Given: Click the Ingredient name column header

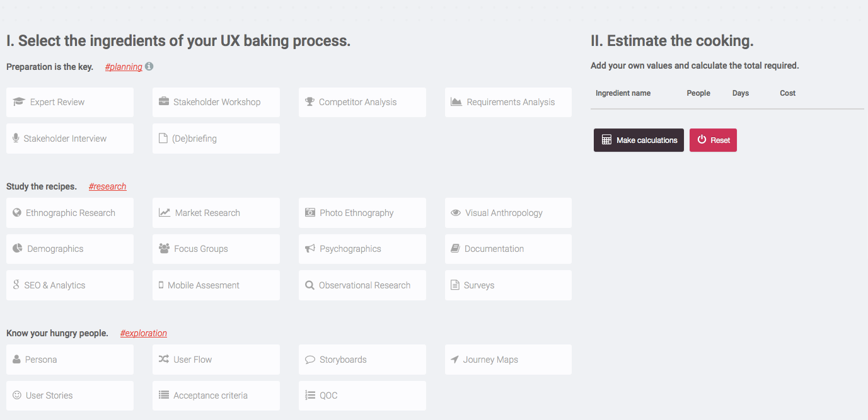Looking at the screenshot, I should click(x=623, y=93).
